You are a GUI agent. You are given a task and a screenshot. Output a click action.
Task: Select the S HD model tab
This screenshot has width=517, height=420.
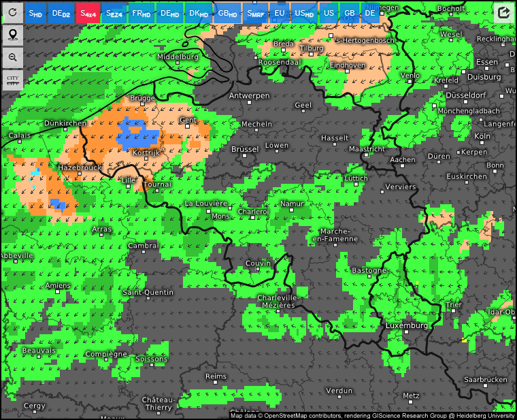click(x=35, y=13)
